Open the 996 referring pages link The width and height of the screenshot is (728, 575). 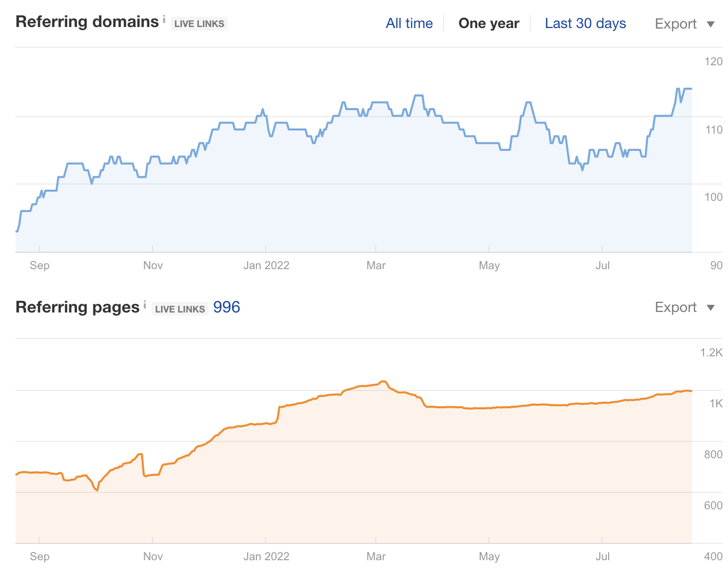click(x=226, y=307)
